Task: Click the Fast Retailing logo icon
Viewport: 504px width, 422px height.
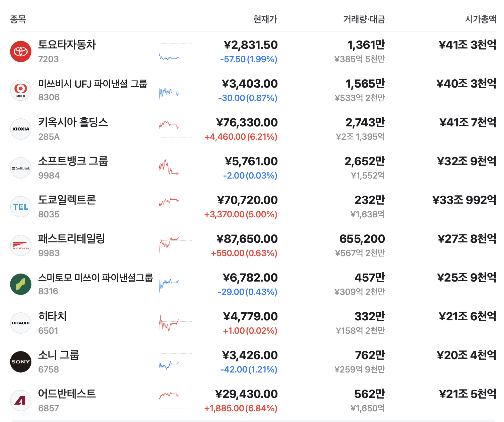Action: [x=21, y=245]
